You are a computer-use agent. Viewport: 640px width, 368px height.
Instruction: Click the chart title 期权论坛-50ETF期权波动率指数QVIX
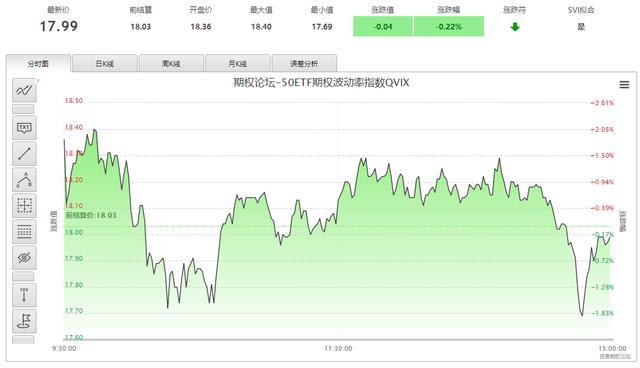[x=321, y=83]
